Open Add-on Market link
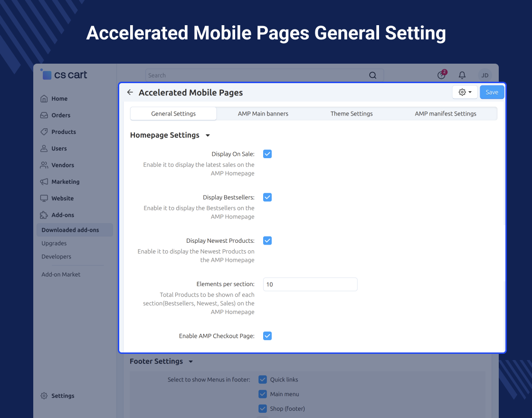This screenshot has height=418, width=532. tap(61, 275)
